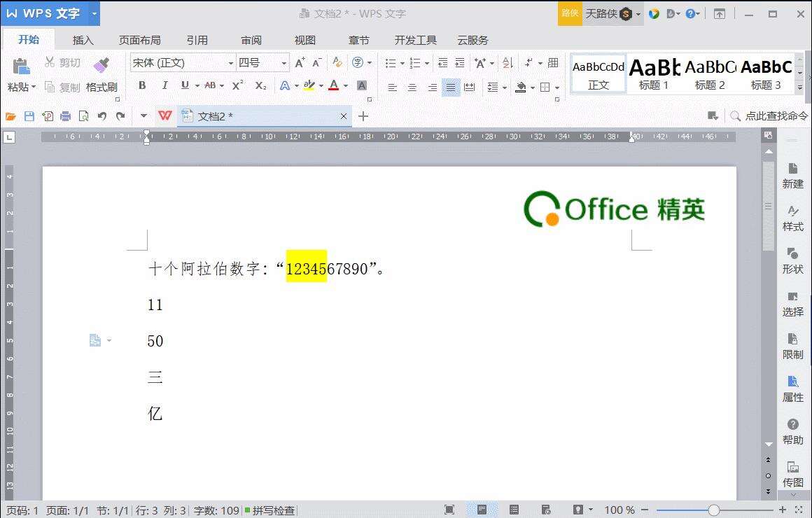Click distributed alignment icon

(x=470, y=87)
